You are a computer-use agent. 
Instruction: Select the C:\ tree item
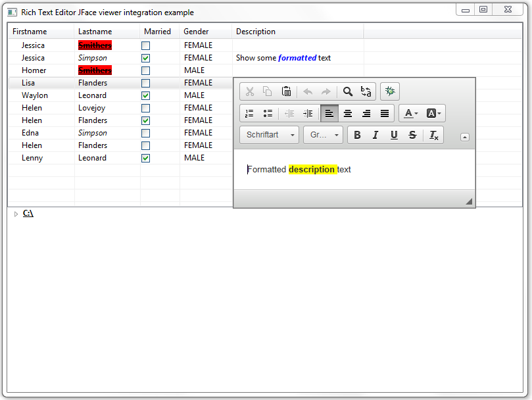pos(28,213)
